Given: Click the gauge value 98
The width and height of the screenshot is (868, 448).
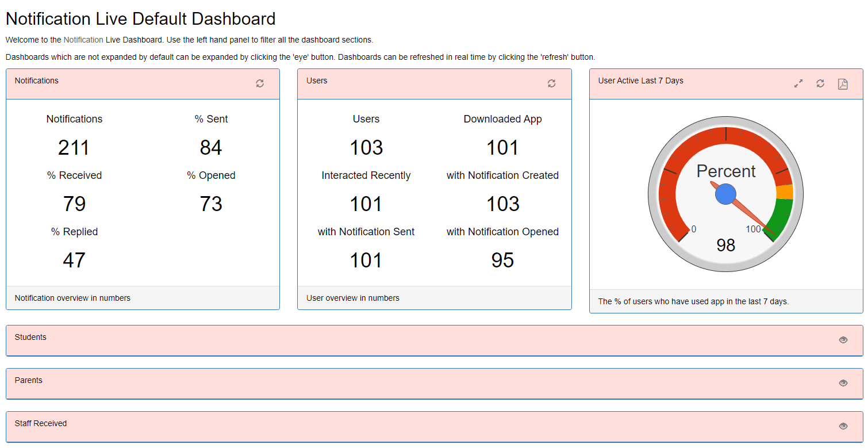Looking at the screenshot, I should tap(725, 245).
